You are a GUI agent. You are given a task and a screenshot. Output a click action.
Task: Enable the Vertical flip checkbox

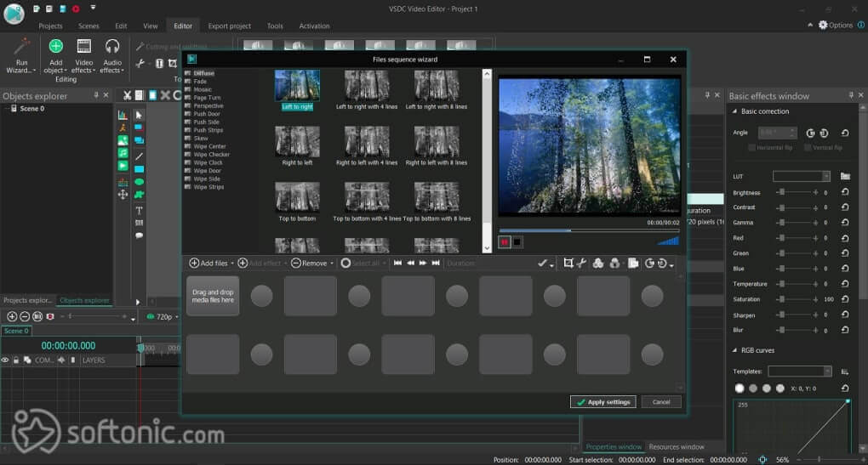pos(808,148)
